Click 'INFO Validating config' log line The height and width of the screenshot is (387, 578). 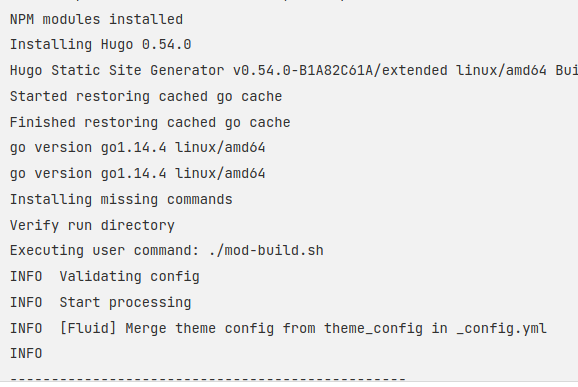[x=105, y=276]
